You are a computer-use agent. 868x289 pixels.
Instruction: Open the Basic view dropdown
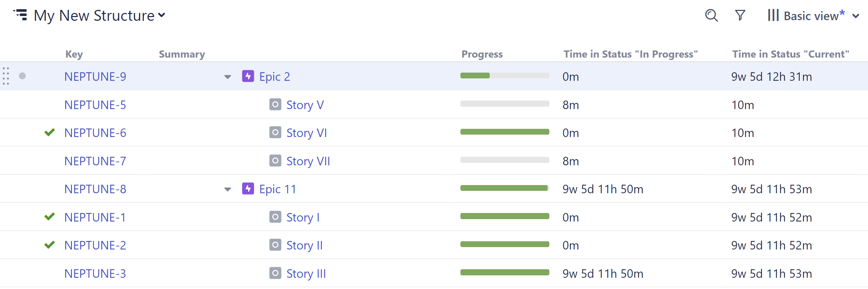[x=856, y=16]
